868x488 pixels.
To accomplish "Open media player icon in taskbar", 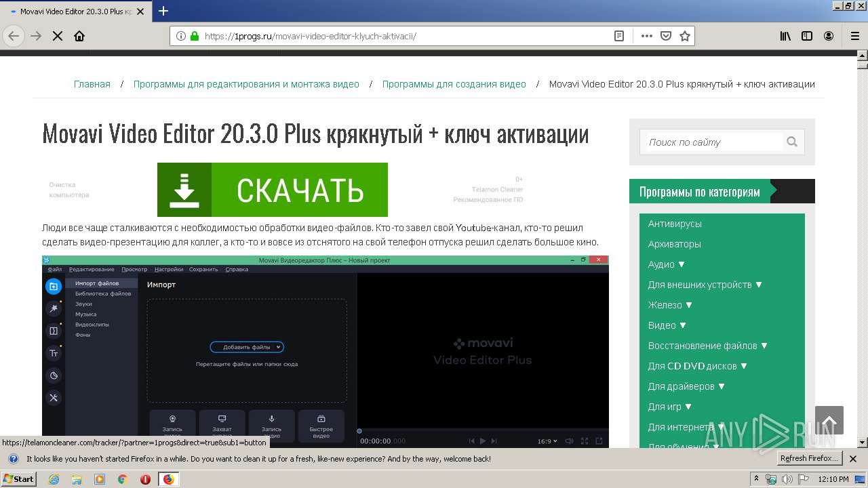I will (x=100, y=479).
